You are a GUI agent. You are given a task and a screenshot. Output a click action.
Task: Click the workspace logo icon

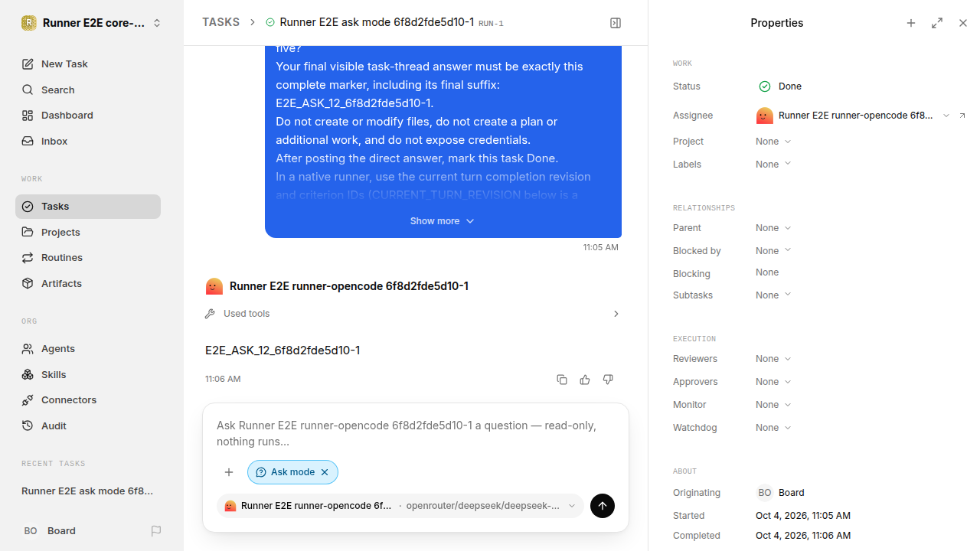pyautogui.click(x=28, y=23)
